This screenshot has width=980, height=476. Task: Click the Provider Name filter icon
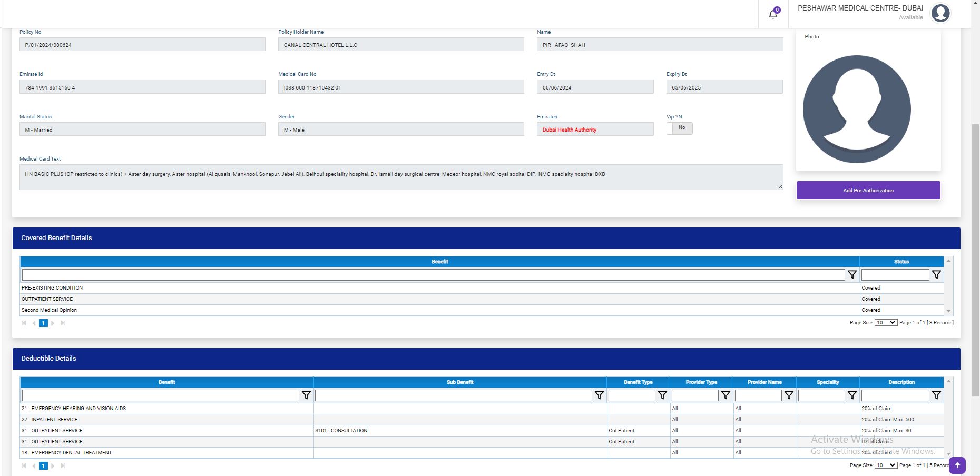(x=789, y=395)
